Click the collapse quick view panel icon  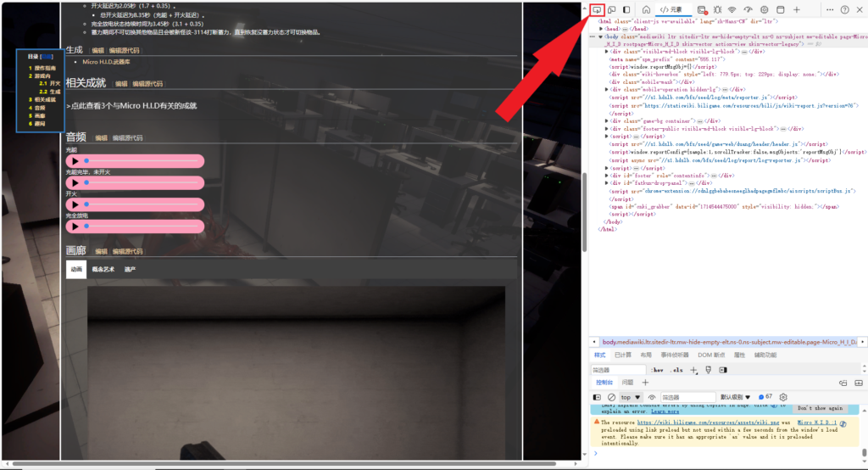(x=859, y=383)
